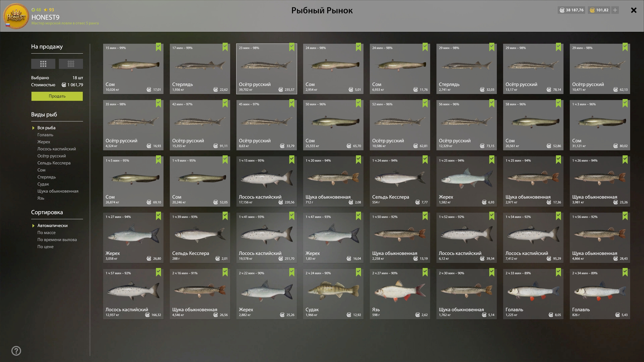Deselect the Сом 10,026 кг checkmark
The height and width of the screenshot is (362, 644).
click(158, 47)
